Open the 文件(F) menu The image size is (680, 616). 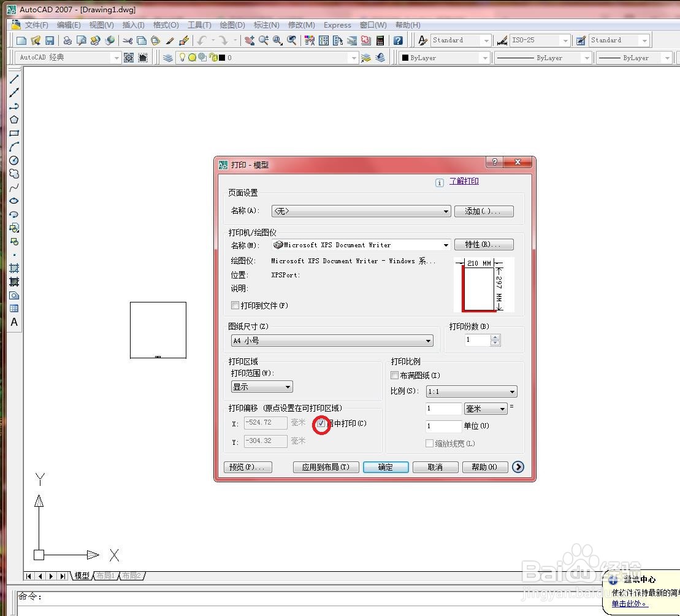[x=36, y=25]
